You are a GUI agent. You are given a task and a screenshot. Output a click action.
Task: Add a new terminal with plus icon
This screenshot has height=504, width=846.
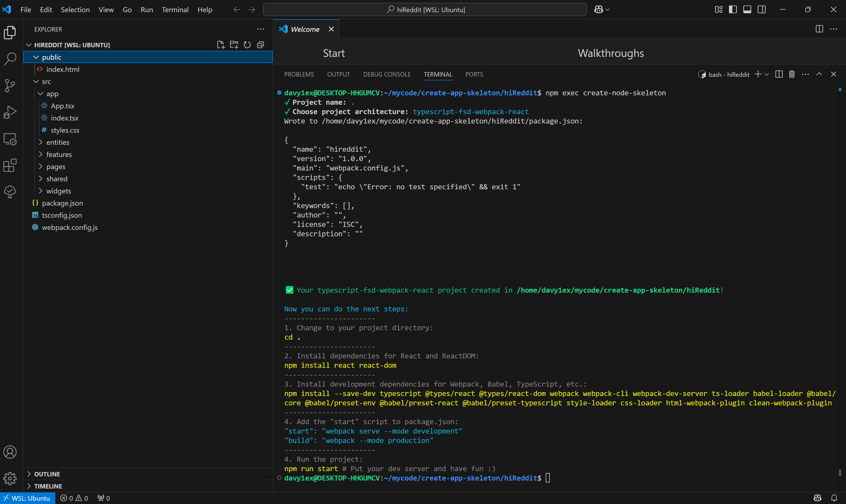pyautogui.click(x=758, y=74)
